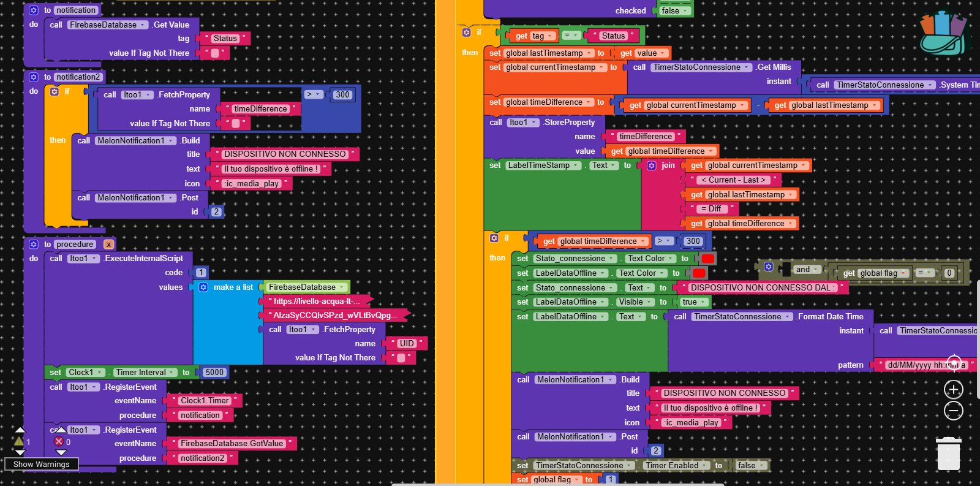This screenshot has height=486, width=980.
Task: Click the "= Diff." text string
Action: pyautogui.click(x=711, y=209)
